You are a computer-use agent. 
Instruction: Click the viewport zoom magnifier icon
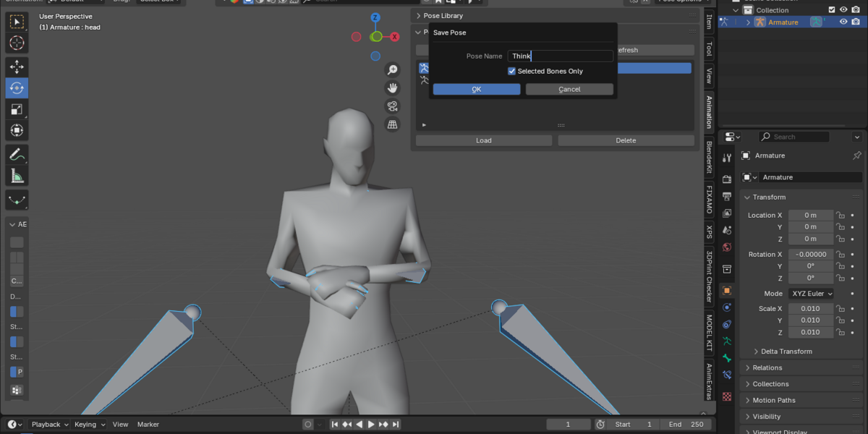pos(393,70)
